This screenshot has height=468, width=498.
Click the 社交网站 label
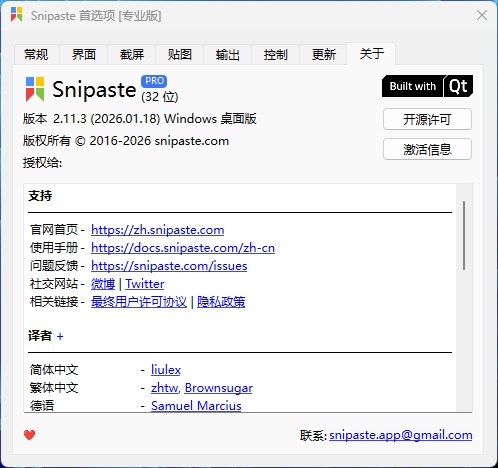(54, 284)
